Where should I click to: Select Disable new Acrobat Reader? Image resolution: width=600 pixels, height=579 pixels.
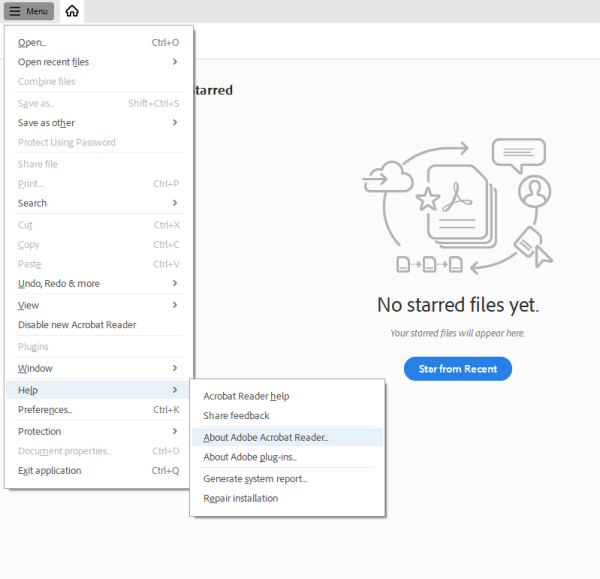coord(98,325)
